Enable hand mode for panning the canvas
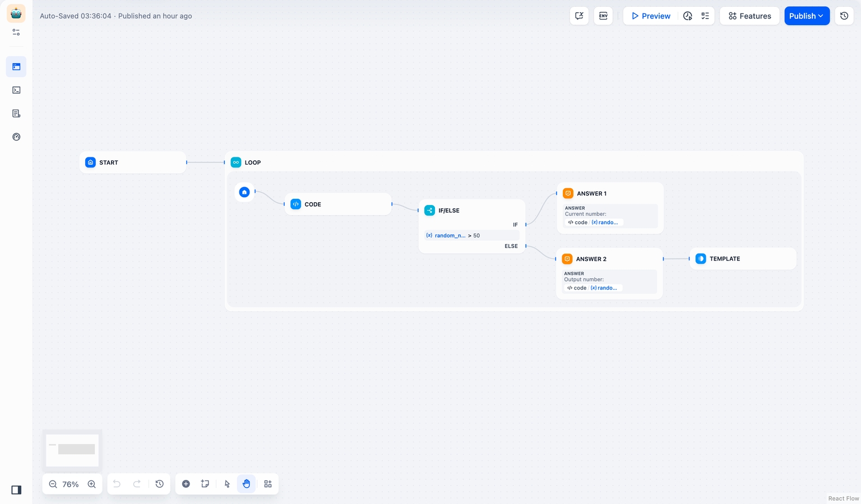This screenshot has width=861, height=504. tap(247, 484)
